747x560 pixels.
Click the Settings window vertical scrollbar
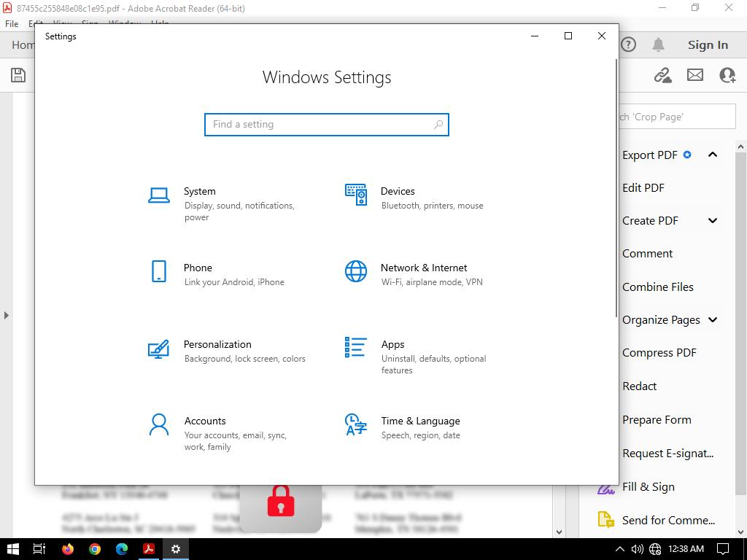tap(616, 190)
